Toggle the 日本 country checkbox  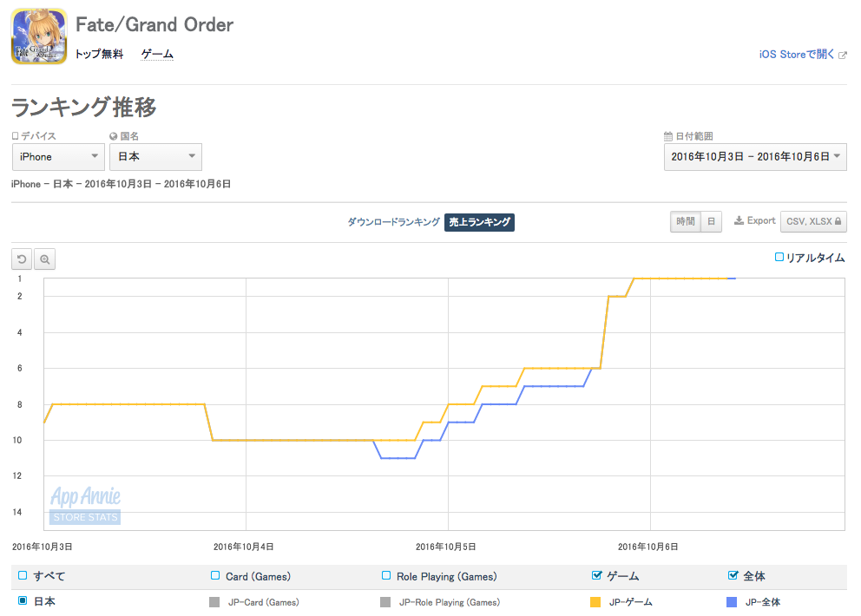click(x=23, y=600)
